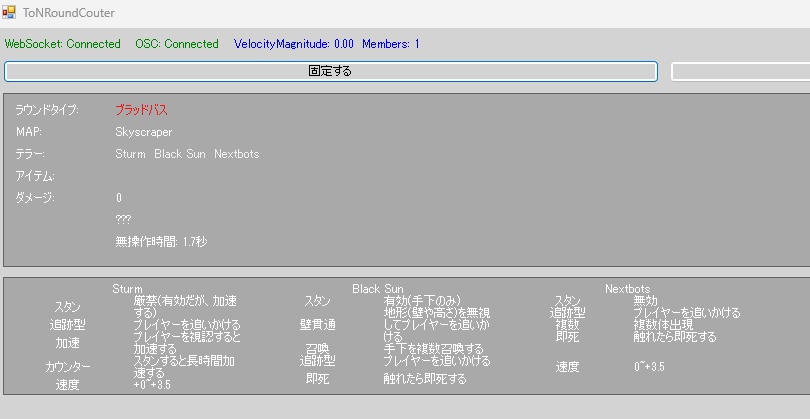Click the 追跡型 label under Nextbots
This screenshot has height=419, width=810.
coord(567,313)
